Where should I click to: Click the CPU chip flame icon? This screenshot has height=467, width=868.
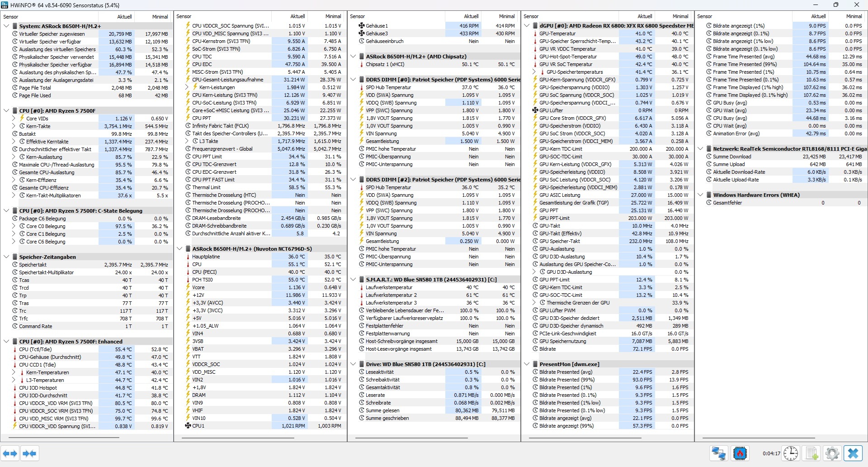tap(740, 453)
